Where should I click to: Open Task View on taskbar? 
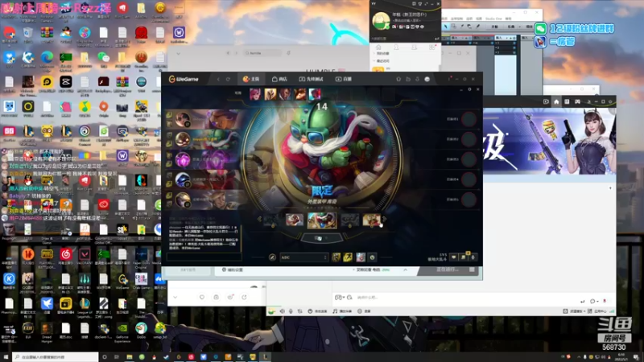pyautogui.click(x=117, y=357)
